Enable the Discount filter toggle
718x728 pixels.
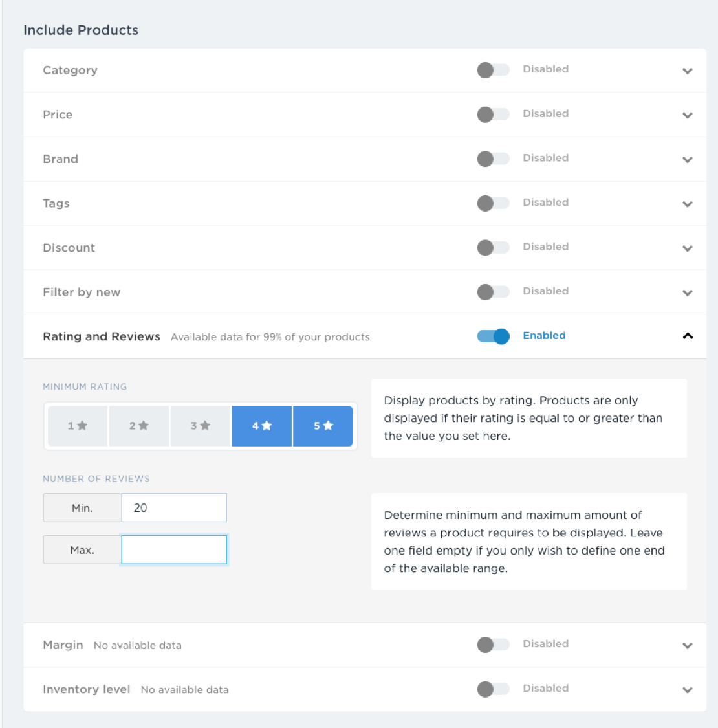[x=493, y=247]
